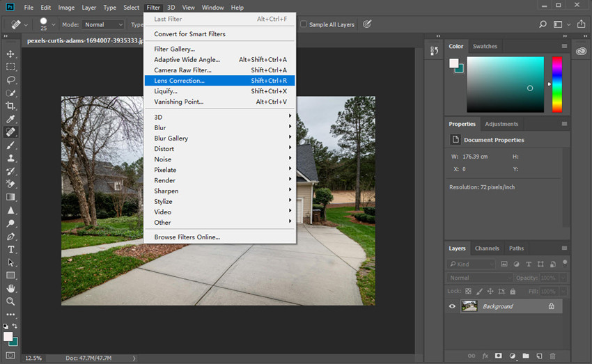This screenshot has height=364, width=592.
Task: Select the Hand tool
Action: click(10, 289)
